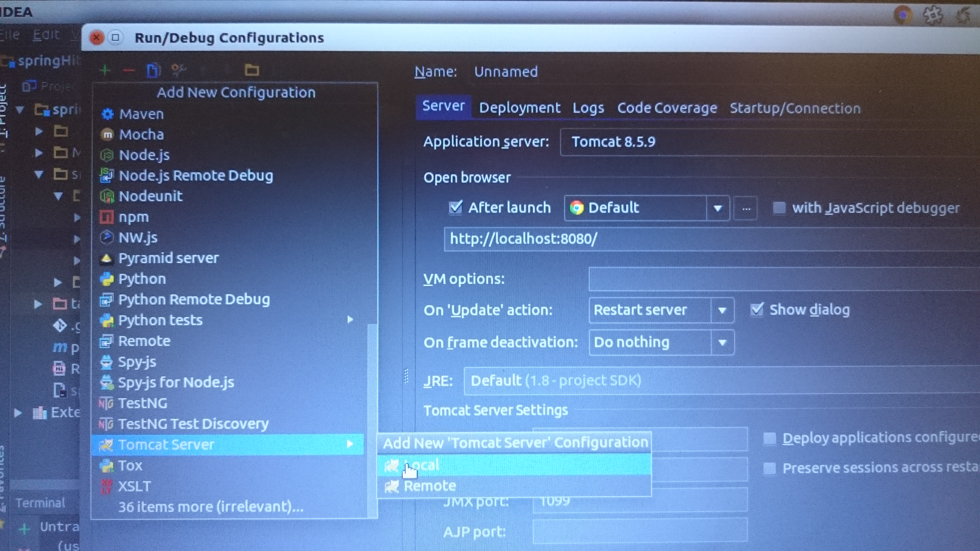Show 36 items more (irrelevant)
The height and width of the screenshot is (551, 980).
211,507
